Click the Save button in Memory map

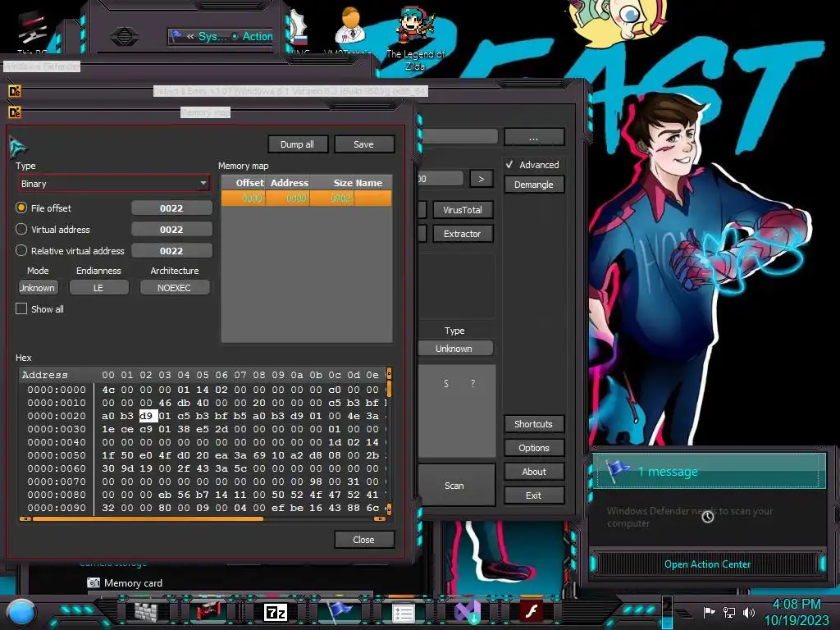click(x=363, y=144)
